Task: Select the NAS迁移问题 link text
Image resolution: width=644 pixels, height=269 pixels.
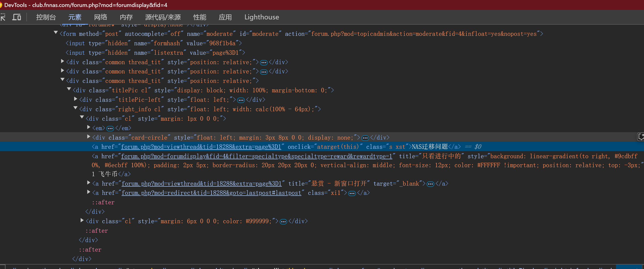Action: (430, 147)
